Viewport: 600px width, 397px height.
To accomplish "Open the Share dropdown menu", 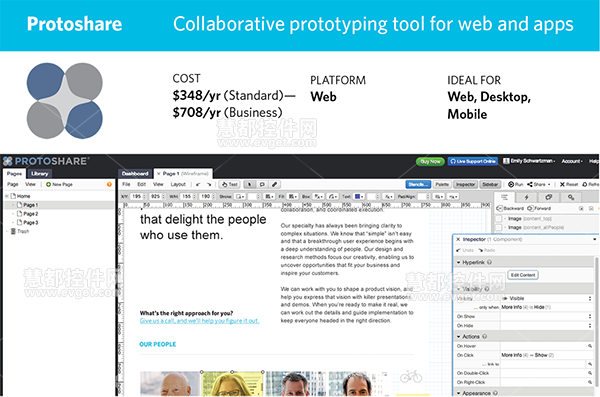I will point(539,185).
